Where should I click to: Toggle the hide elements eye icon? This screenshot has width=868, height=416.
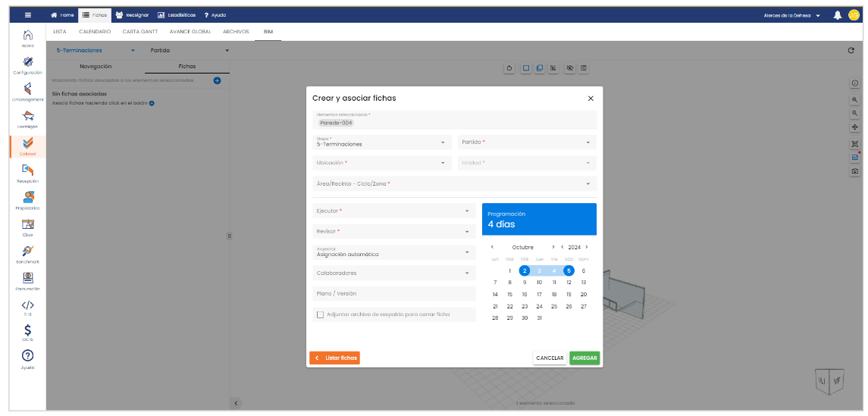tap(569, 68)
